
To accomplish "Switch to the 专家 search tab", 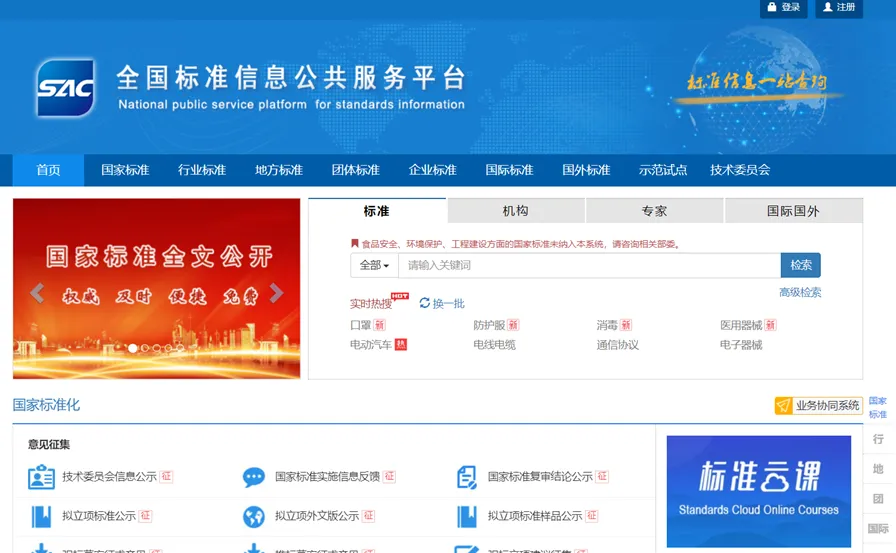I will (654, 211).
